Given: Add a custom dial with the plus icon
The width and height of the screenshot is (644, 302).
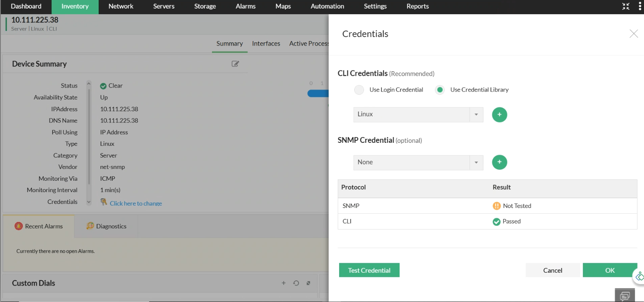Looking at the screenshot, I should pyautogui.click(x=284, y=283).
